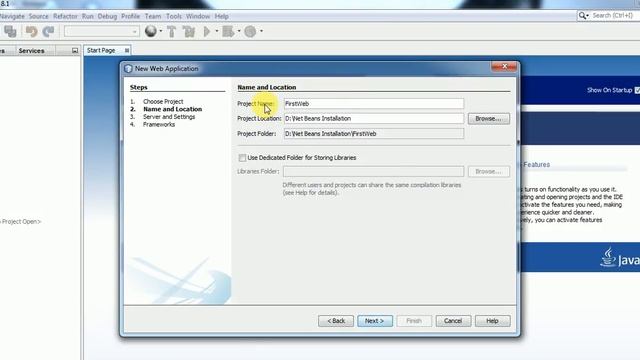Screen dimensions: 640x360
Task: Toggle the Show On Startup checkbox
Action: click(637, 90)
